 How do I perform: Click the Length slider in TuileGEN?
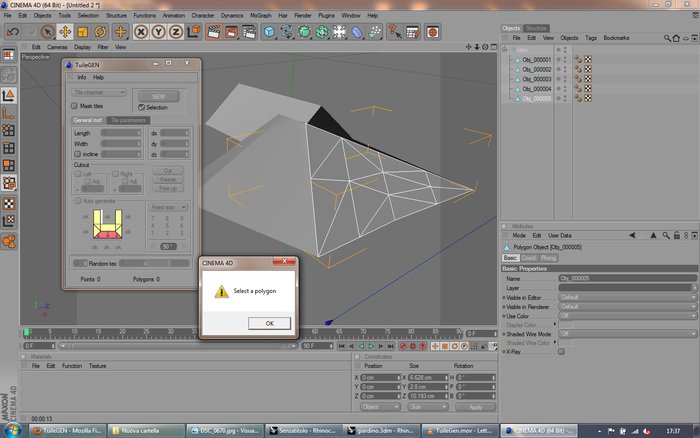[121, 133]
